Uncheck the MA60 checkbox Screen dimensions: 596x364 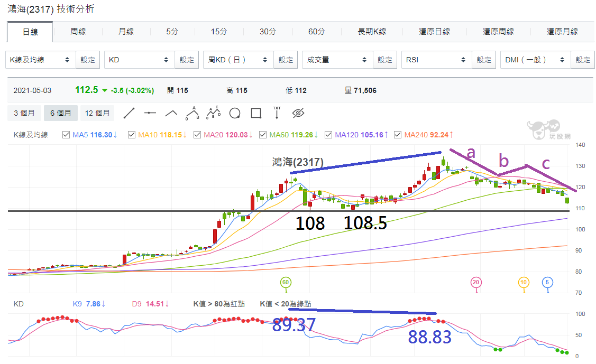263,135
